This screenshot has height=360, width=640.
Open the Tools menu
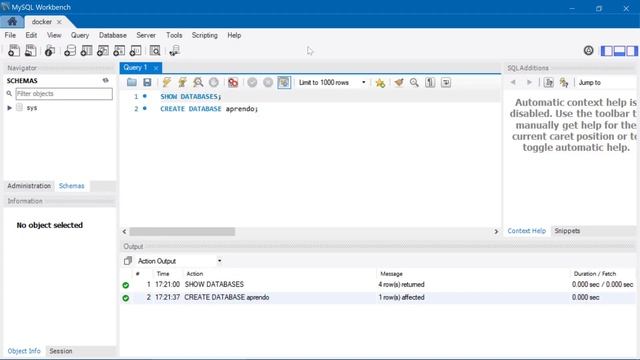[x=174, y=35]
